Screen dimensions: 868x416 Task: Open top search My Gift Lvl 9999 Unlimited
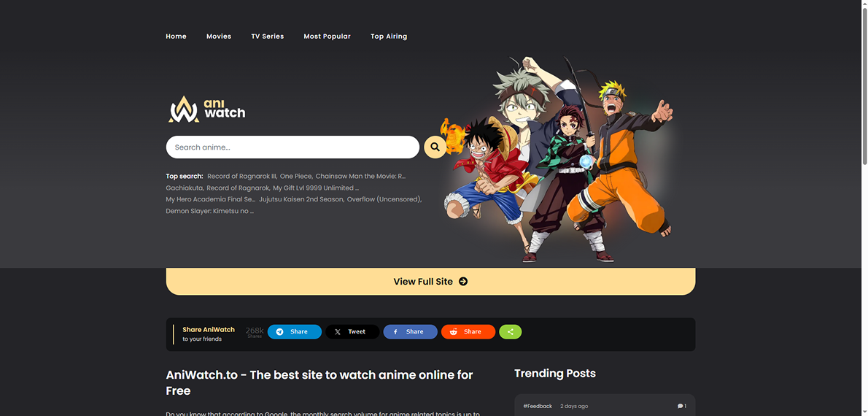coord(316,188)
